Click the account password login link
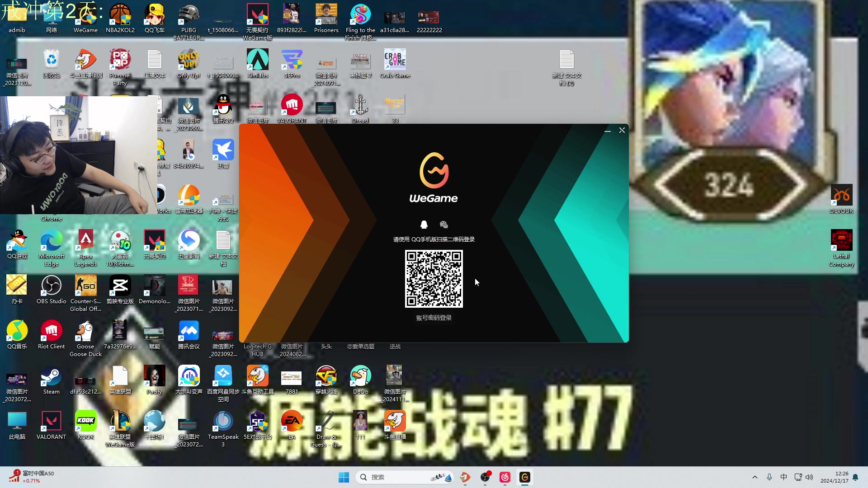Screen dimensions: 868x488 click(434, 318)
